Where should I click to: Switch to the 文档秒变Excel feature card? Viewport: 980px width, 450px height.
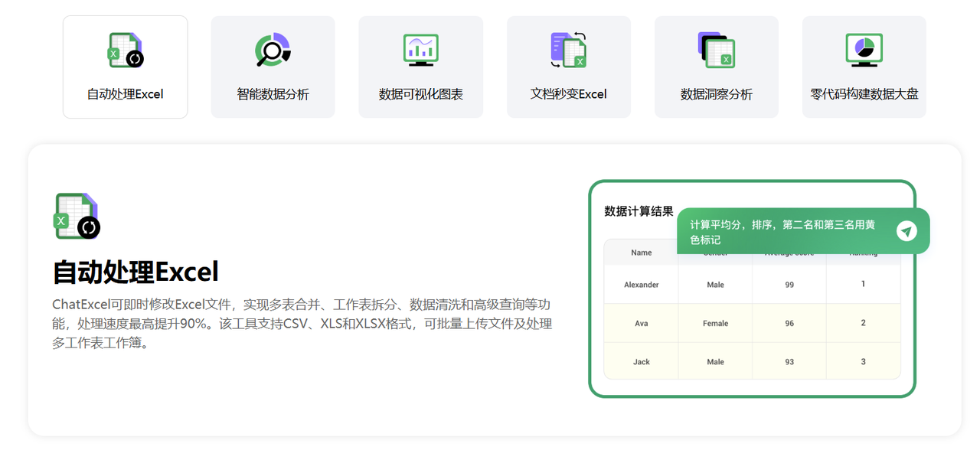point(568,67)
